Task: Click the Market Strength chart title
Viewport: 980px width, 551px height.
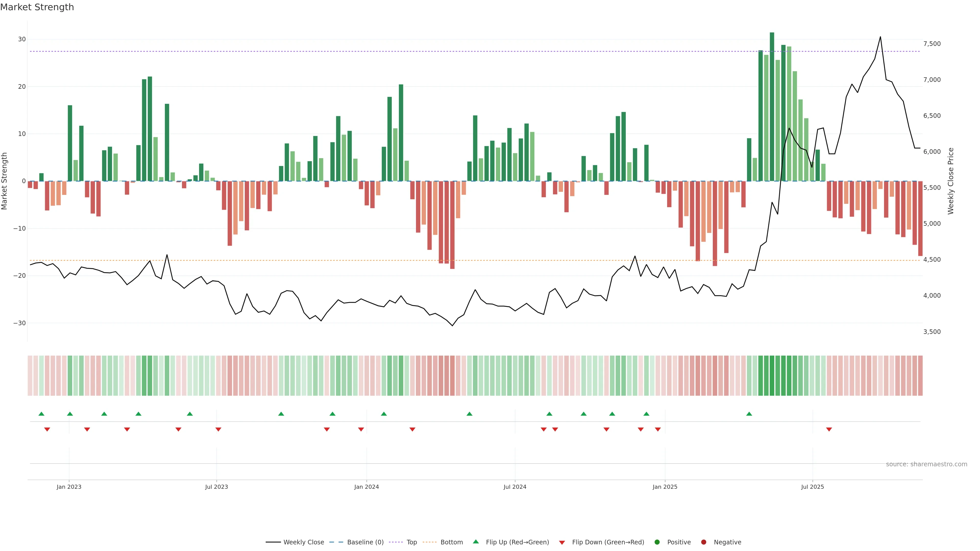Action: [37, 7]
